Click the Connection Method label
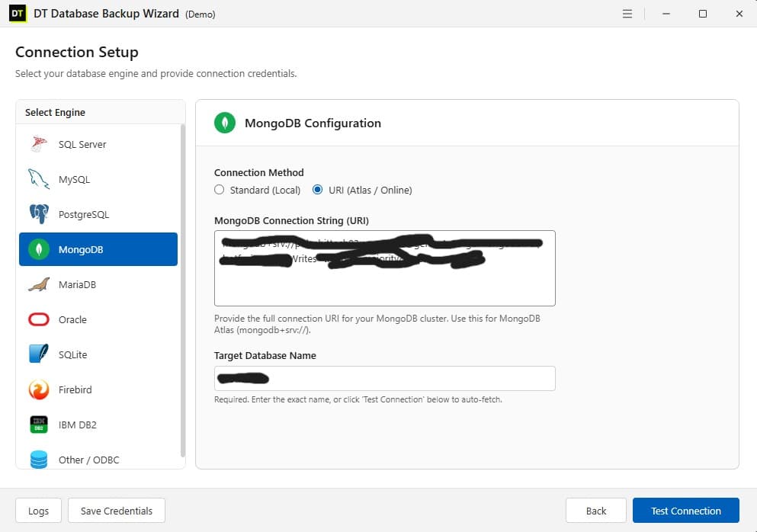 (258, 172)
